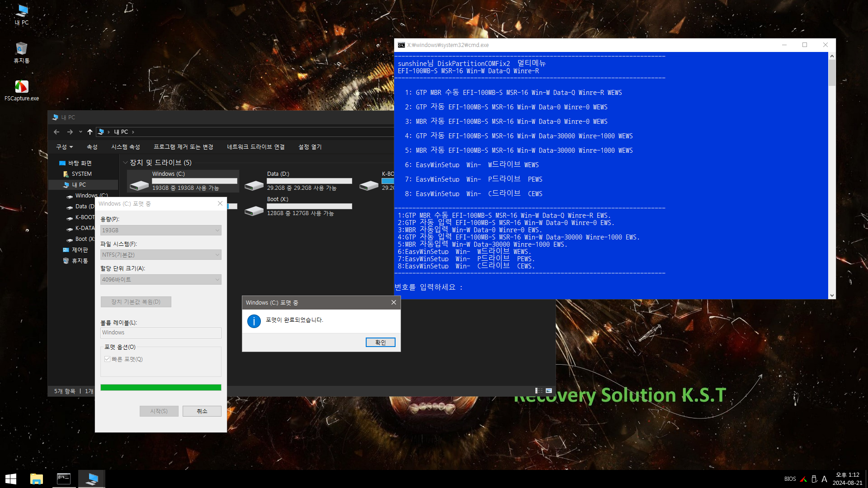Click the 5개 항목 status bar text

[65, 391]
